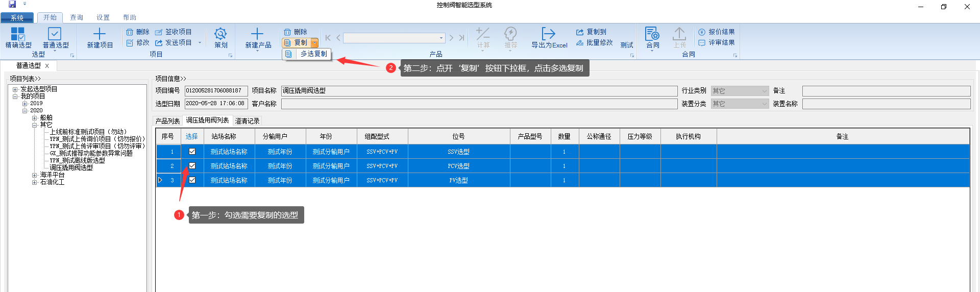Image resolution: width=980 pixels, height=292 pixels.
Task: Select 多选复制 from the dropdown
Action: pyautogui.click(x=313, y=54)
